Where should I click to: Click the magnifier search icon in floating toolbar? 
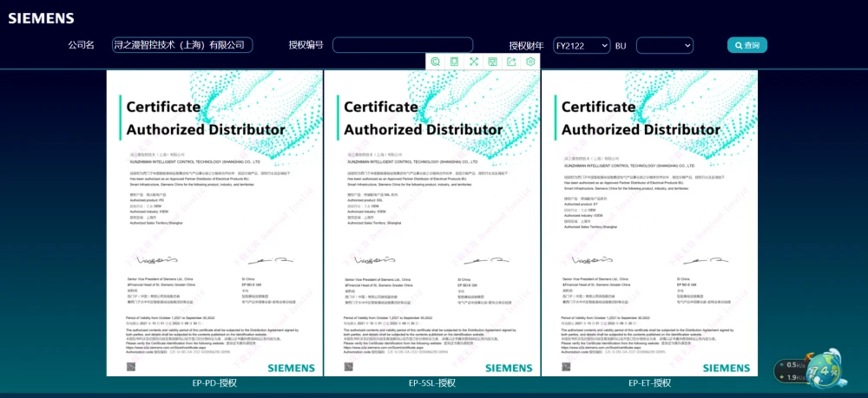(x=436, y=62)
